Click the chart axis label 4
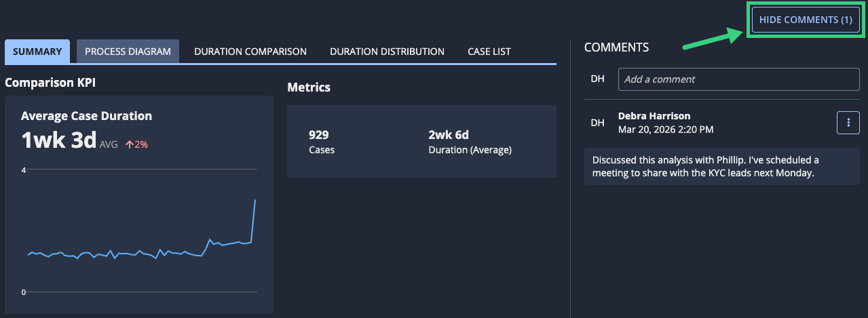This screenshot has width=868, height=318. pos(24,170)
